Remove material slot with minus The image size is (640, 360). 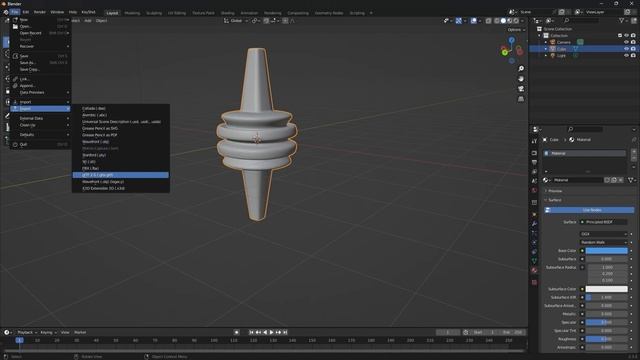[633, 159]
